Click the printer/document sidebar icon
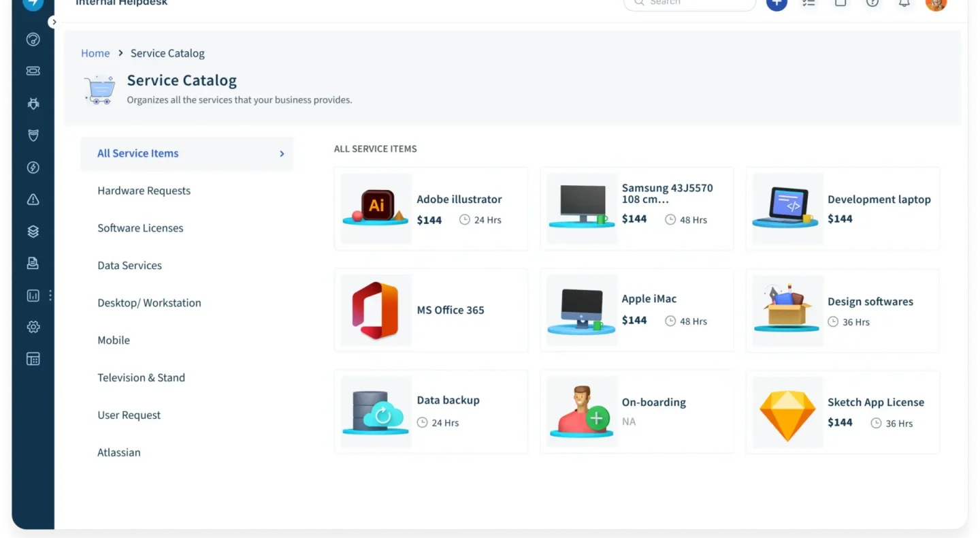Screen dimensions: 980x538 (33, 263)
